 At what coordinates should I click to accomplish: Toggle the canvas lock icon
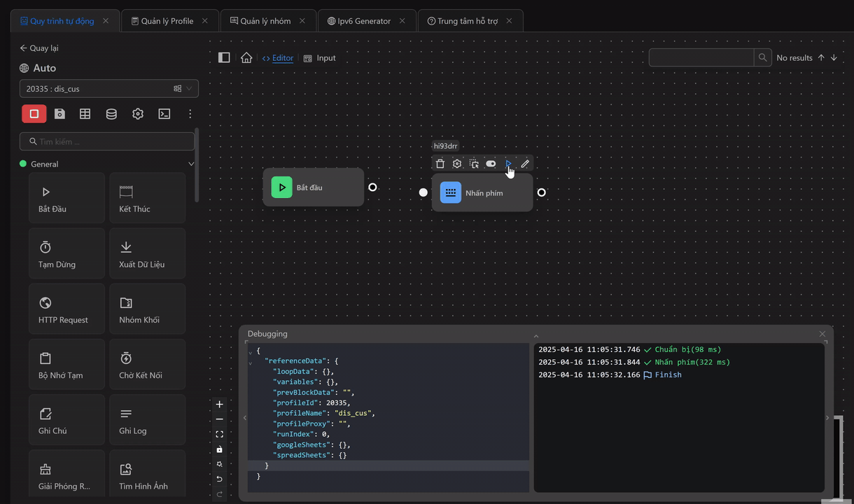[219, 449]
